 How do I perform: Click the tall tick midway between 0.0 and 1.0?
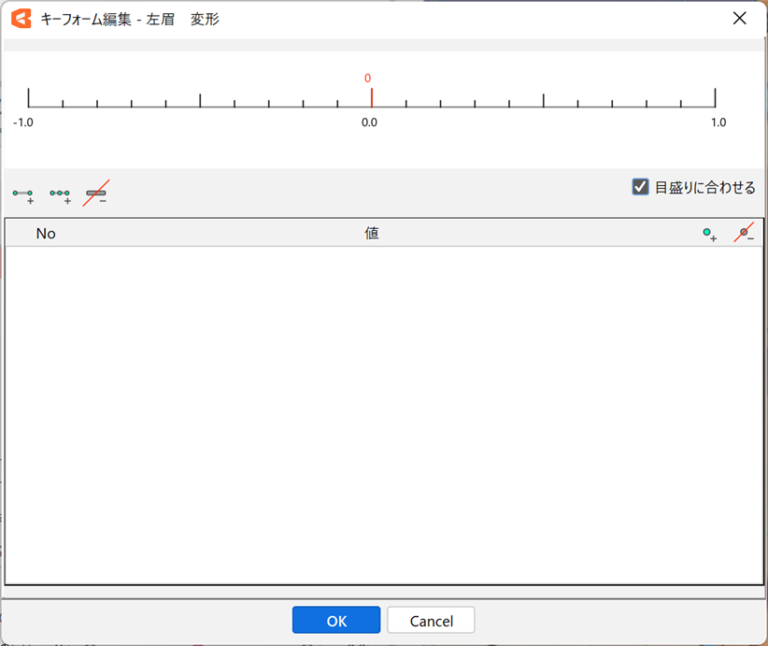click(543, 100)
